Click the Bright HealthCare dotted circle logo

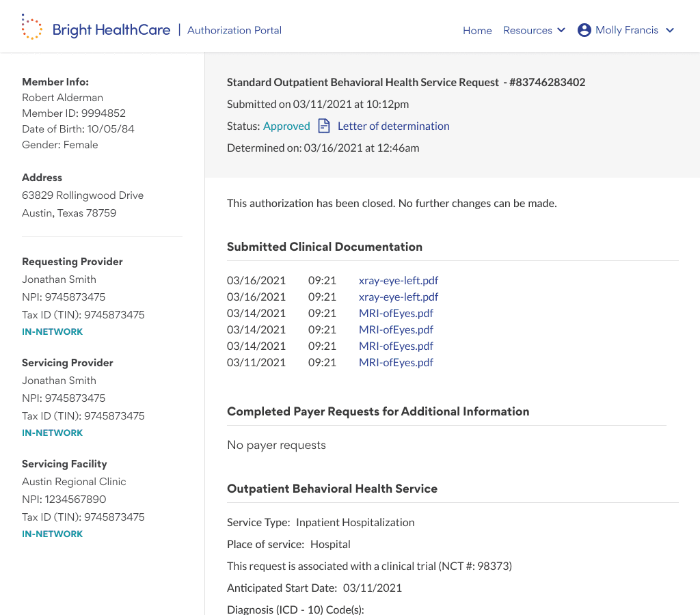point(31,27)
